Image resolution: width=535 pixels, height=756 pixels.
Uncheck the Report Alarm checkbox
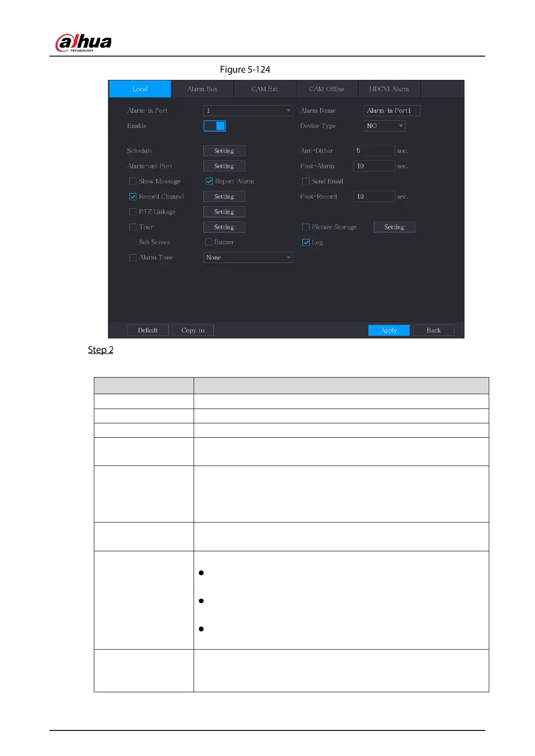coord(209,181)
